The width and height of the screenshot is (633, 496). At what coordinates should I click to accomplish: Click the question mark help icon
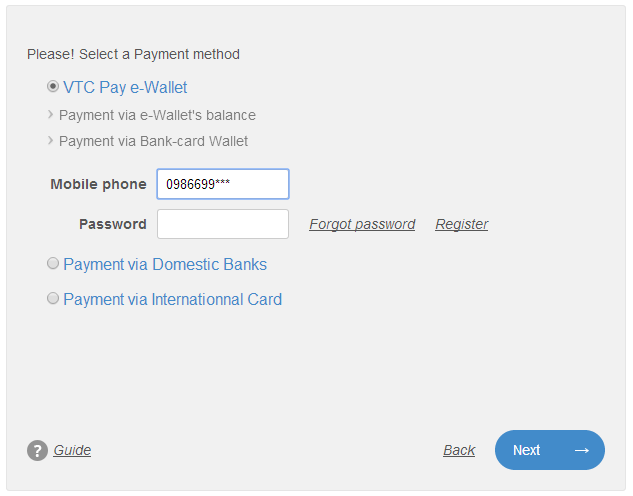38,450
